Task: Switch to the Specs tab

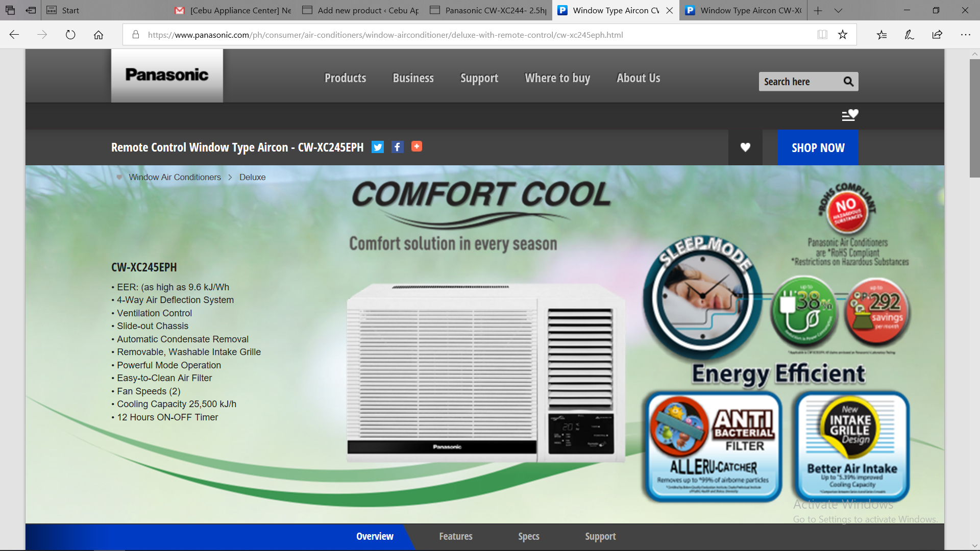Action: pyautogui.click(x=528, y=536)
